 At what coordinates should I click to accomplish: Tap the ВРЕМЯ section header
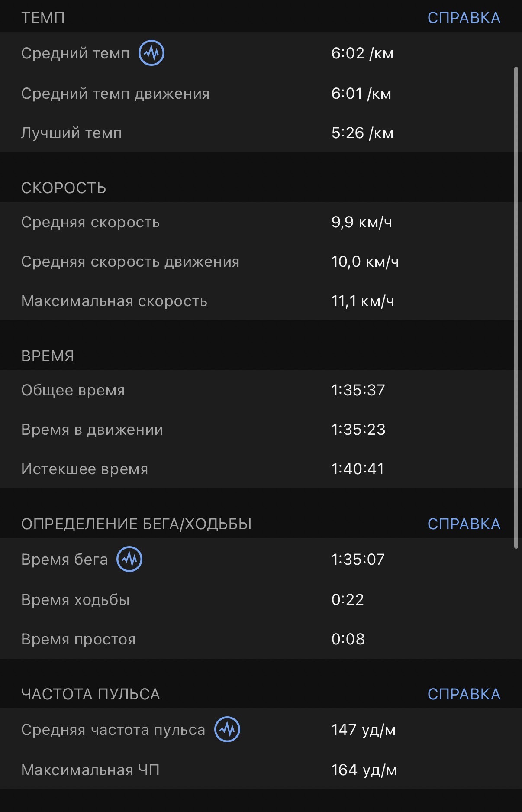[x=48, y=356]
